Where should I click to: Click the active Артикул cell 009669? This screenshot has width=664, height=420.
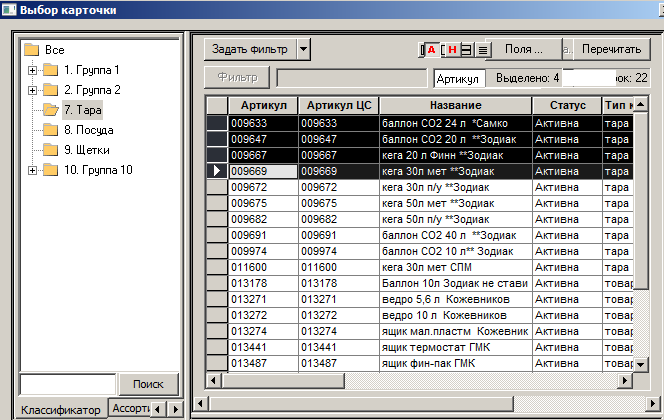coord(263,171)
